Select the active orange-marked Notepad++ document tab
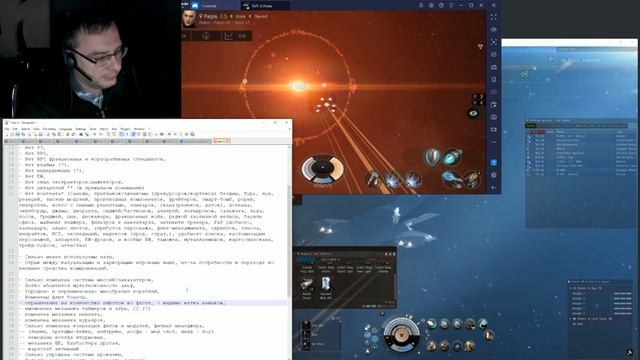Screen dimensions: 640x360 (x=221, y=141)
